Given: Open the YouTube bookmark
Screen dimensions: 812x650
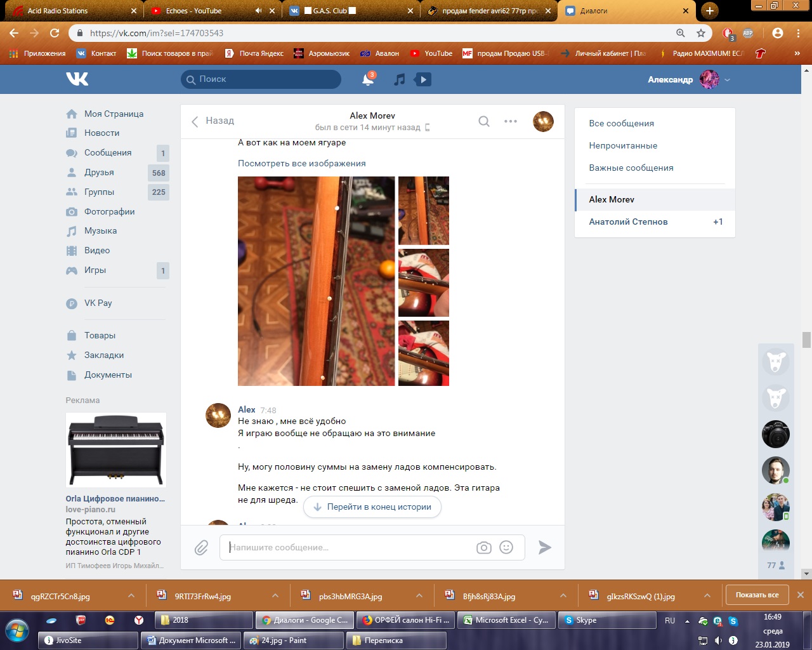Looking at the screenshot, I should point(431,53).
